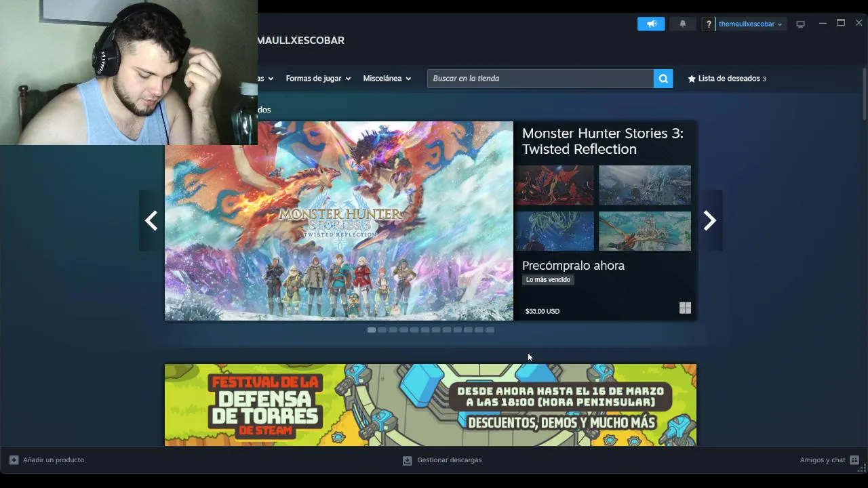Click the Big Picture monitor icon

click(800, 24)
